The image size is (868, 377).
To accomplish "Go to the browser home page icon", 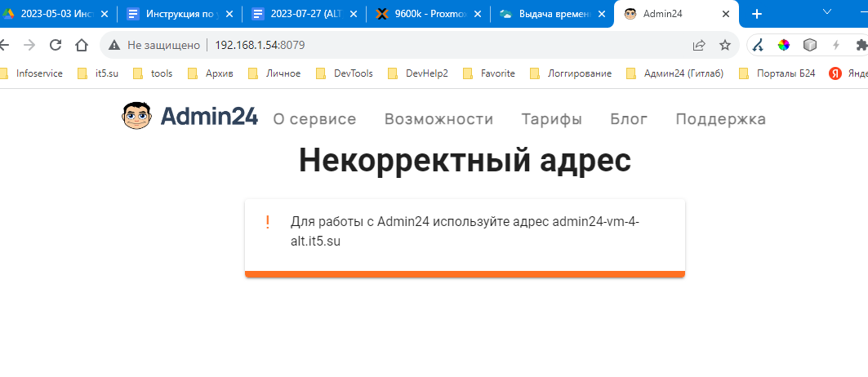I will pos(82,46).
